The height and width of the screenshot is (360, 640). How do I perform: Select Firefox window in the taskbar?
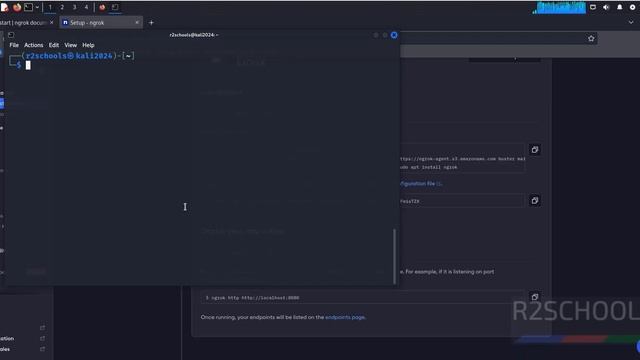(x=102, y=7)
